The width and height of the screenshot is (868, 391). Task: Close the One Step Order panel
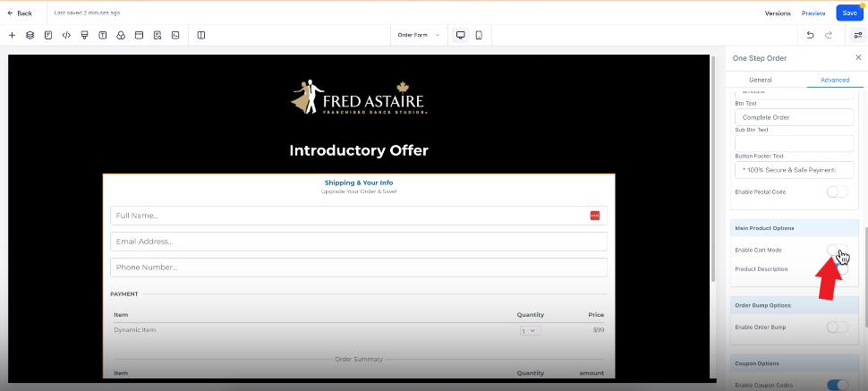pos(858,57)
